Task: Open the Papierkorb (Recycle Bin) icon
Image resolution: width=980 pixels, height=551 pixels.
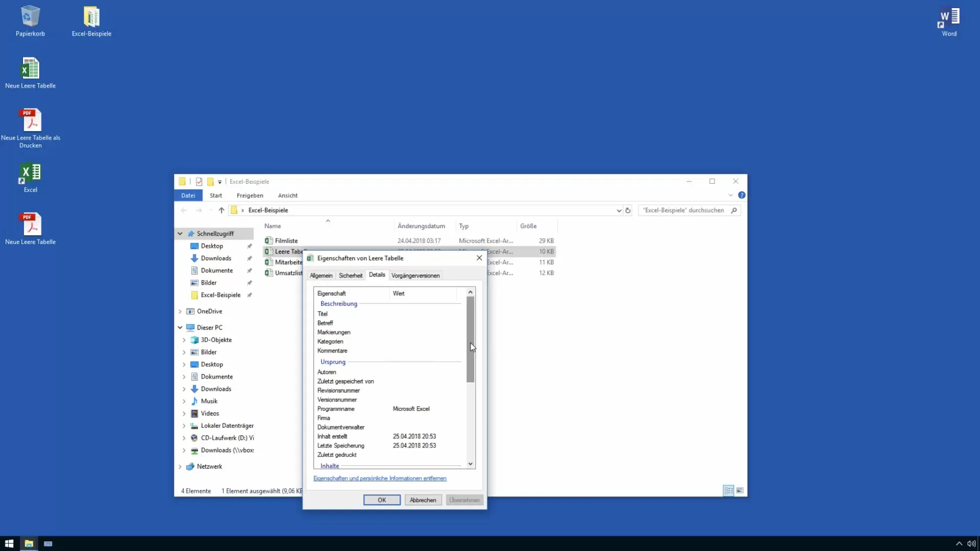Action: [x=30, y=15]
